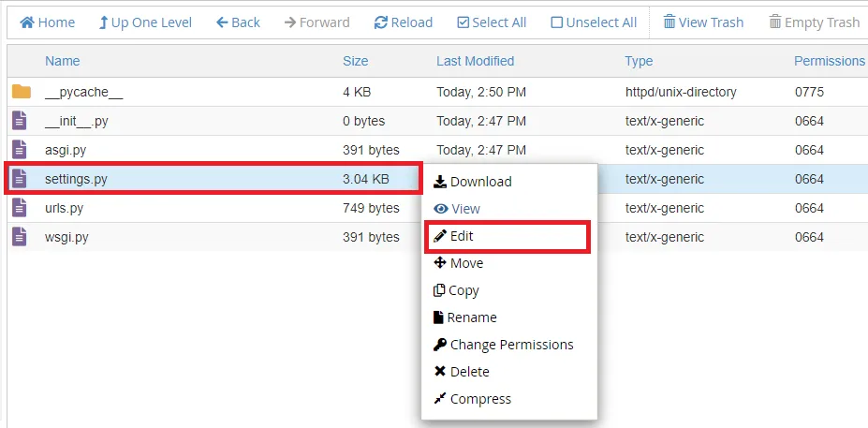
Task: Sort files by Name column header
Action: [62, 61]
